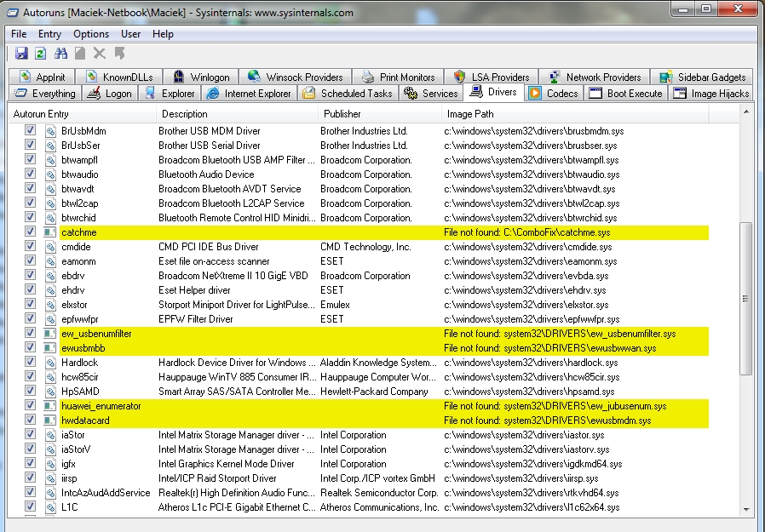The width and height of the screenshot is (765, 532).
Task: Sort by Publisher column header
Action: coord(380,114)
